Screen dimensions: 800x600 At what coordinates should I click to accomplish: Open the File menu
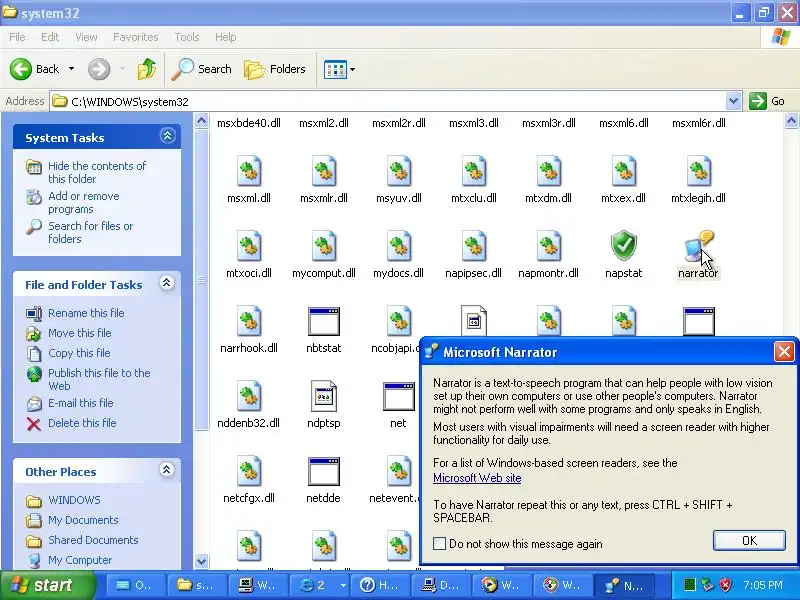coord(17,37)
